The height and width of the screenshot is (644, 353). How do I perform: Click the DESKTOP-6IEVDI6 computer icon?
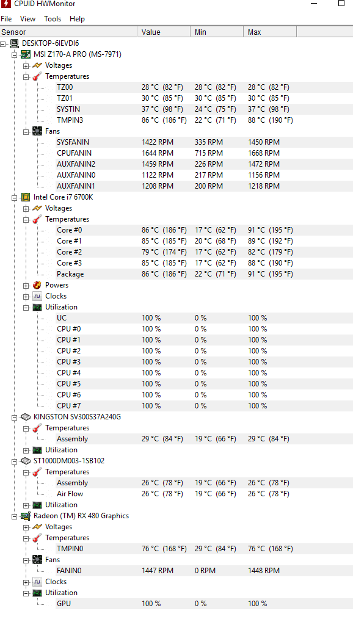(15, 43)
